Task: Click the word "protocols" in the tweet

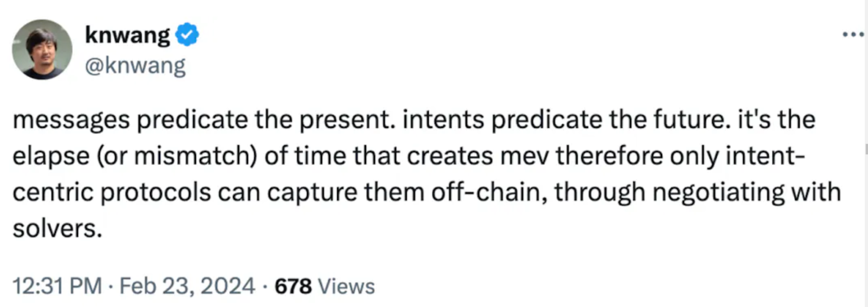Action: pyautogui.click(x=155, y=192)
